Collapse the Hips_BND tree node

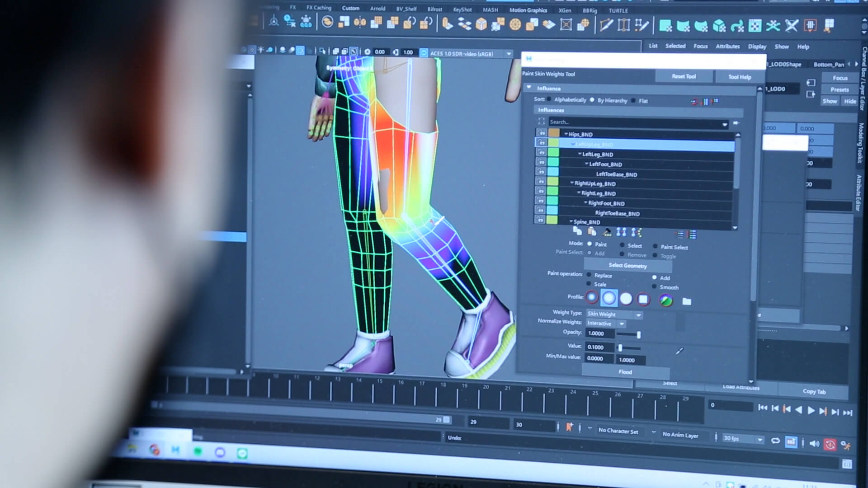[566, 134]
